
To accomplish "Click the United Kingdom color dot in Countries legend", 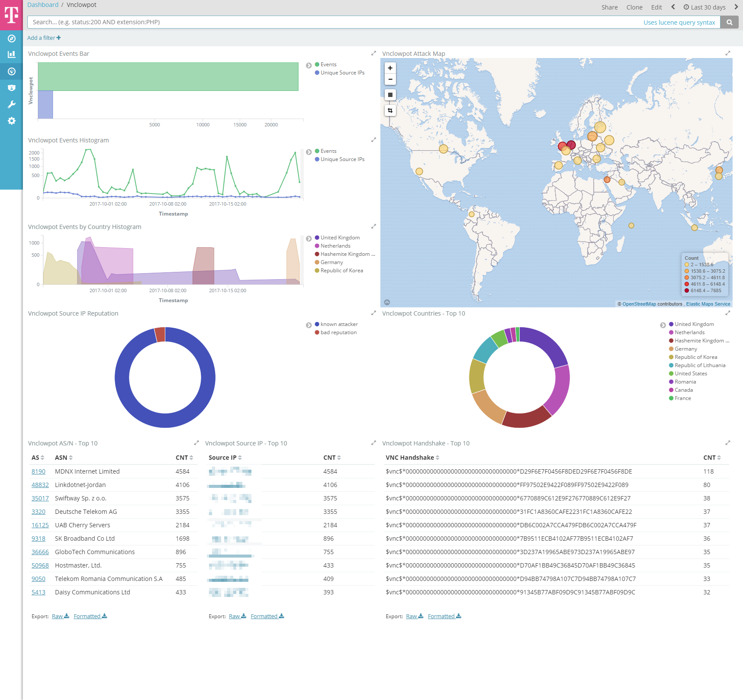I will click(671, 324).
